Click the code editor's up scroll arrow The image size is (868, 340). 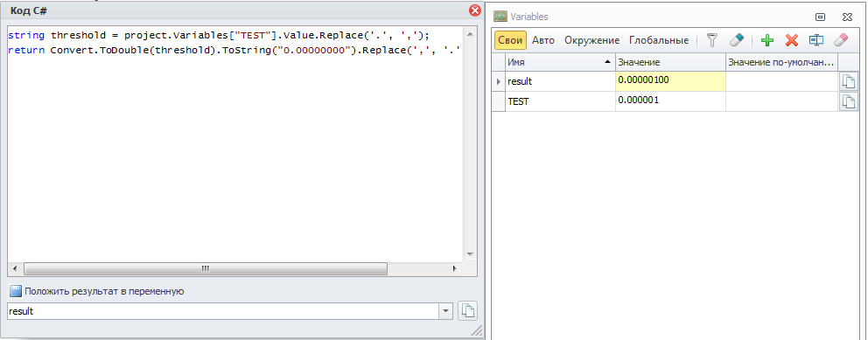point(469,35)
